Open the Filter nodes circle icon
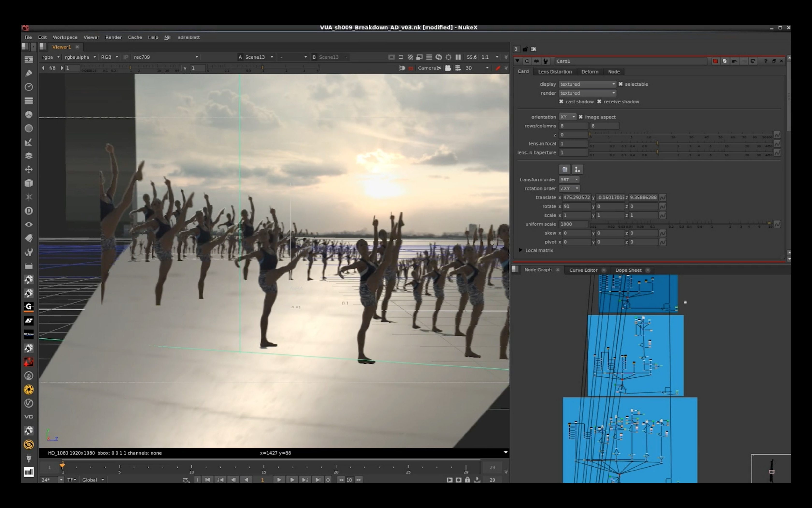812x508 pixels. click(x=29, y=128)
